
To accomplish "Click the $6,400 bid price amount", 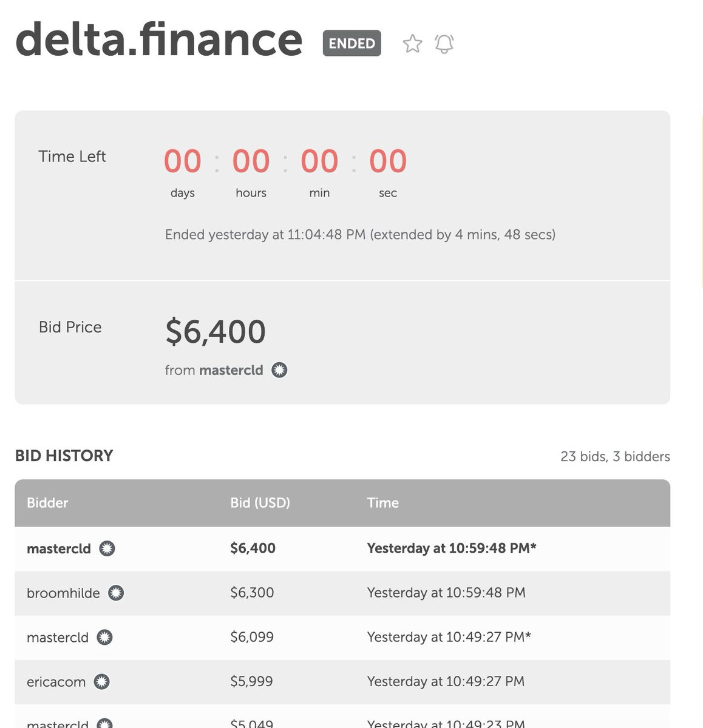I will pos(216,332).
